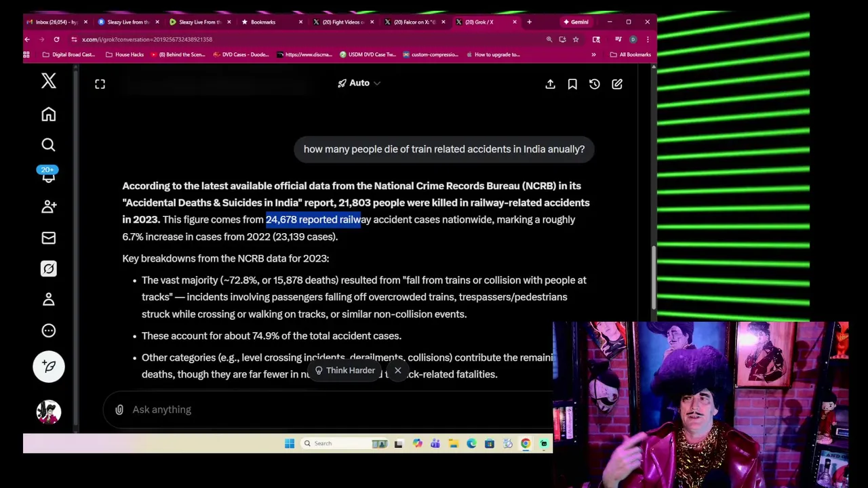Close the Grok / X tab

tap(515, 22)
